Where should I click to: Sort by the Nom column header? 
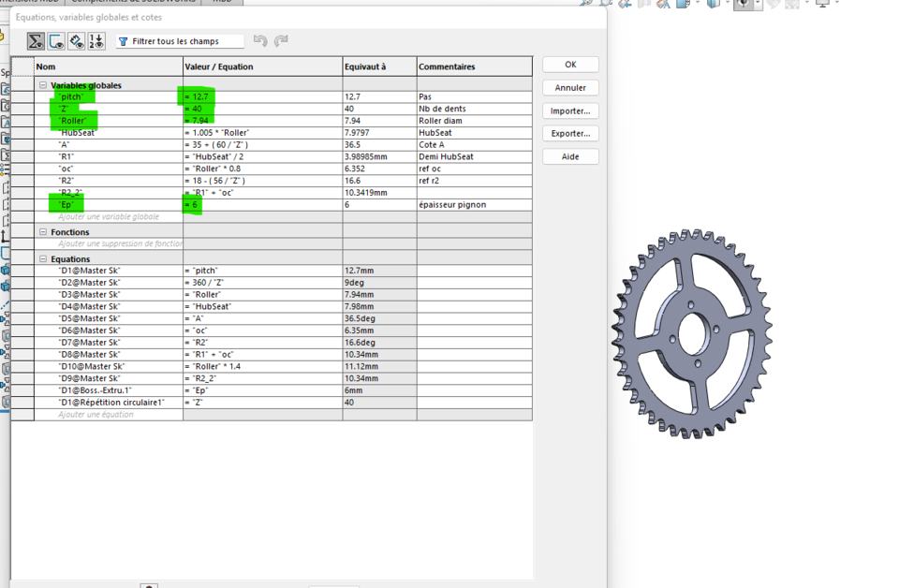108,66
